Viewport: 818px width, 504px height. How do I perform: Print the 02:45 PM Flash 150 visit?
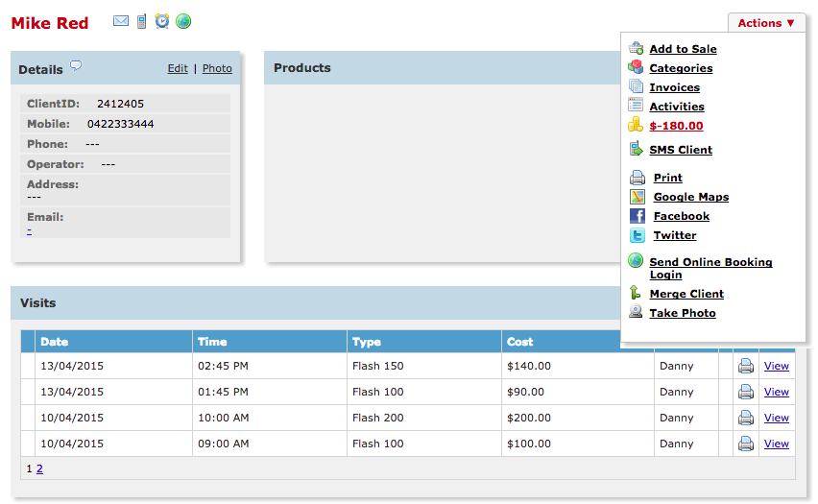click(746, 366)
